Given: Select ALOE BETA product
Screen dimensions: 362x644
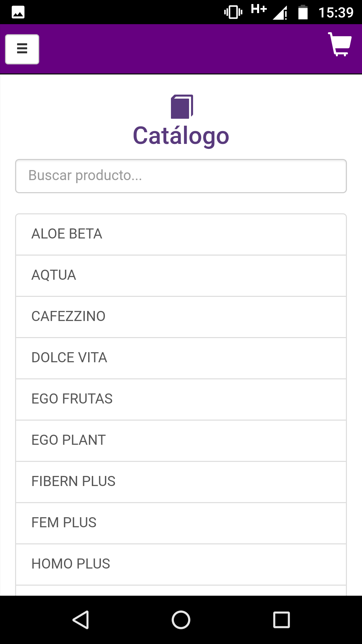Looking at the screenshot, I should tap(181, 234).
